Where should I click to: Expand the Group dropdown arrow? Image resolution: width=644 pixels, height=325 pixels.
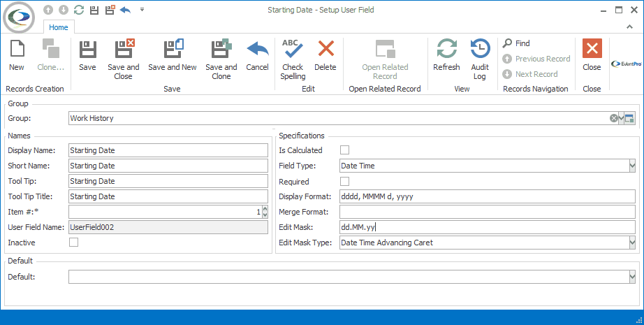pyautogui.click(x=622, y=118)
